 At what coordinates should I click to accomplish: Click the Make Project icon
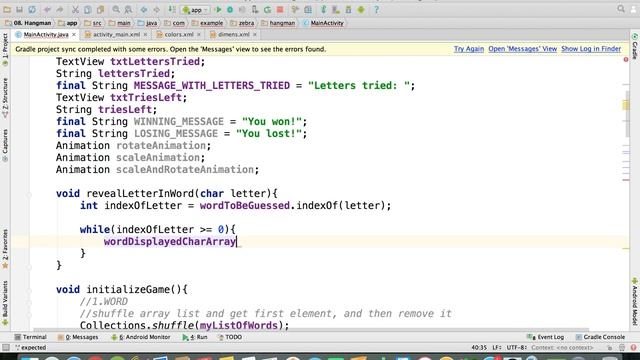point(172,10)
